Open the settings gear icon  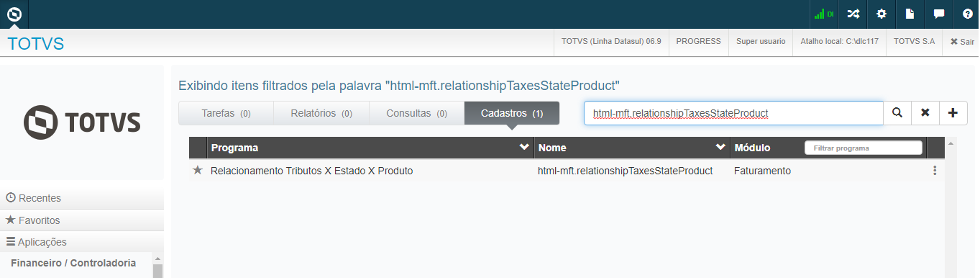click(881, 14)
